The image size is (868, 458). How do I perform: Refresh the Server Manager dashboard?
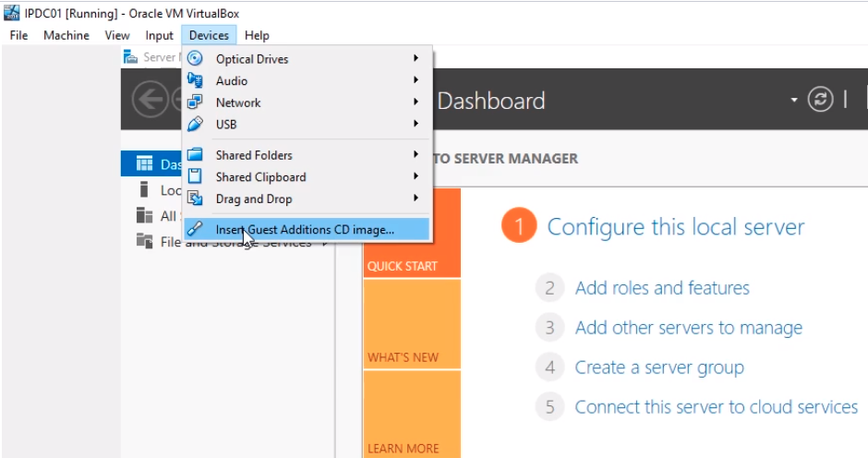(820, 100)
